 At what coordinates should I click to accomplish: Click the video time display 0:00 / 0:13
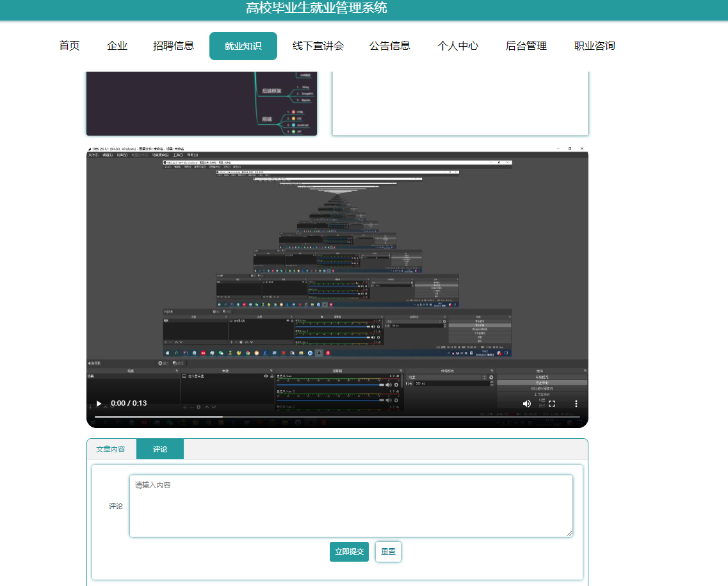129,403
